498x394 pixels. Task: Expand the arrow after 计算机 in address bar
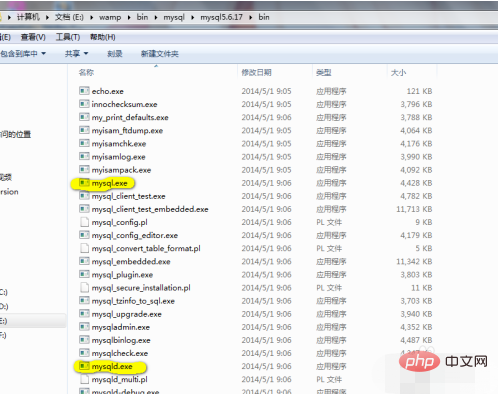point(47,17)
